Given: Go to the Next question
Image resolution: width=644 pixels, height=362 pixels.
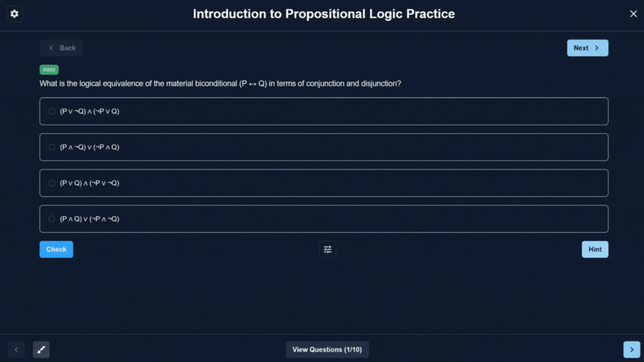Looking at the screenshot, I should click(x=587, y=48).
